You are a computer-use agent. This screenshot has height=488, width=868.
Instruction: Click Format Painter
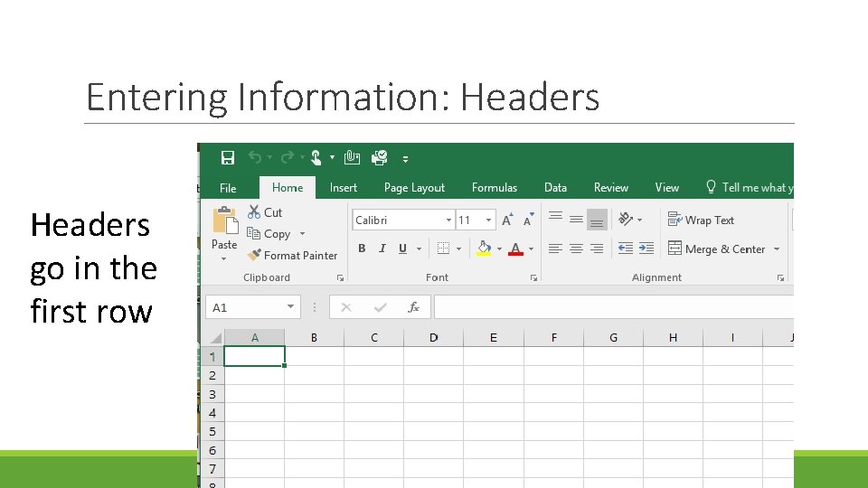click(x=292, y=256)
